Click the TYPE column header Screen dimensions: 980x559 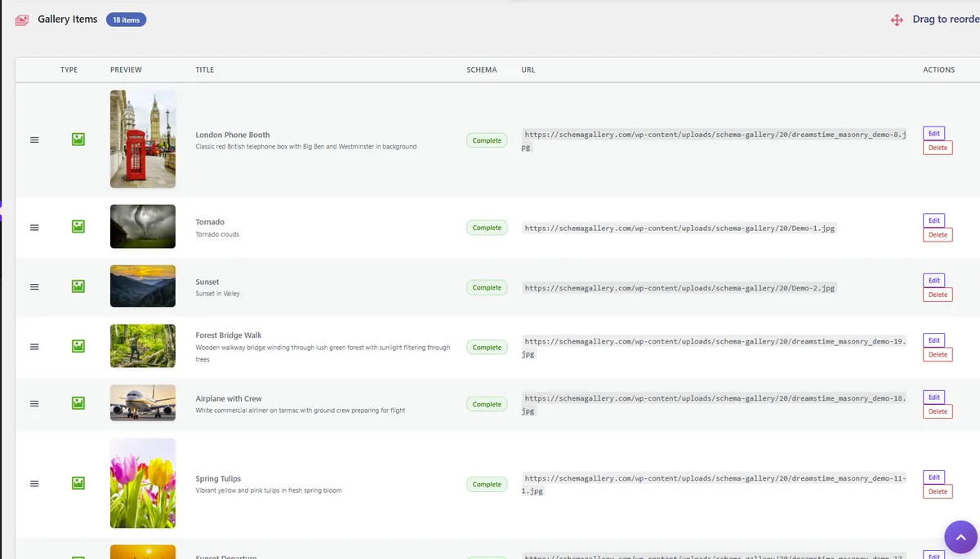pos(69,70)
